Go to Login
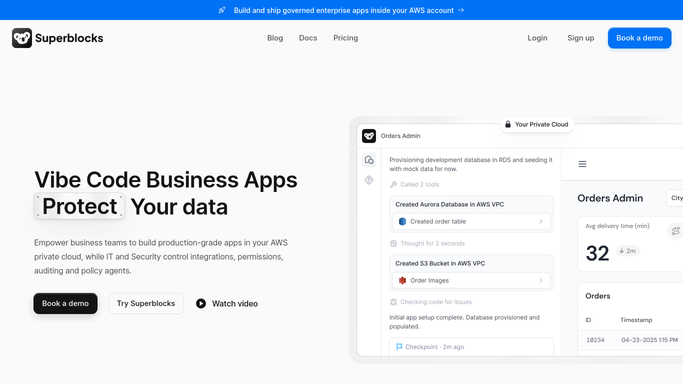 click(537, 38)
